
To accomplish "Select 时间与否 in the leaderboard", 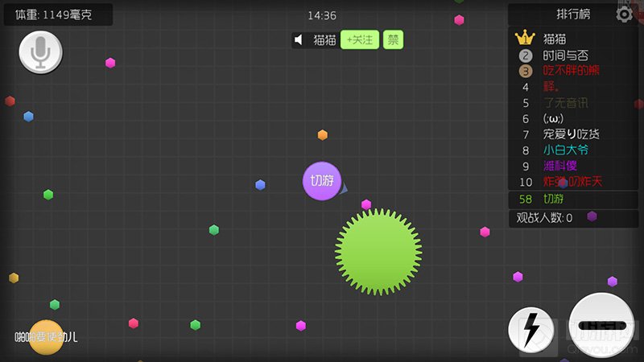I will (565, 56).
